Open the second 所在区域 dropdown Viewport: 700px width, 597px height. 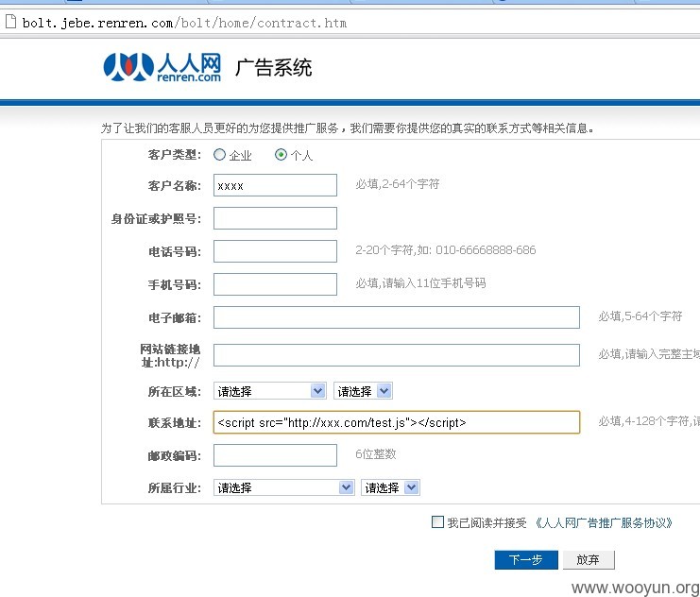[363, 391]
